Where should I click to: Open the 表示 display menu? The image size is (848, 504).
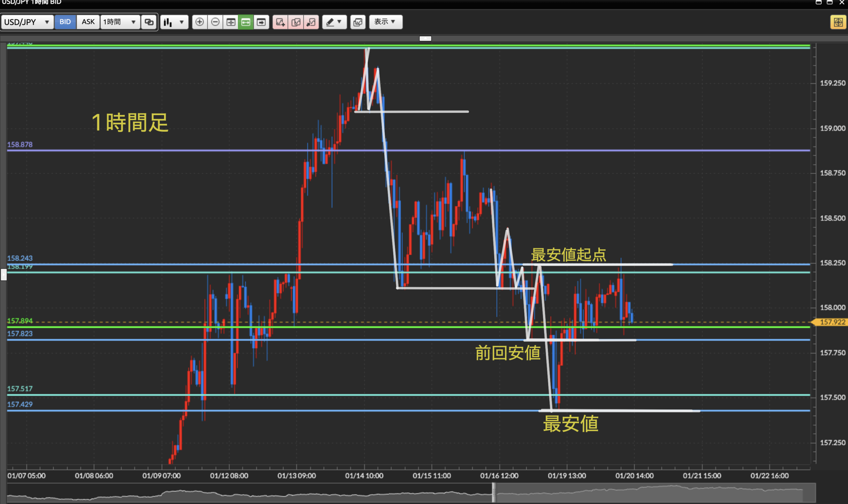[386, 22]
